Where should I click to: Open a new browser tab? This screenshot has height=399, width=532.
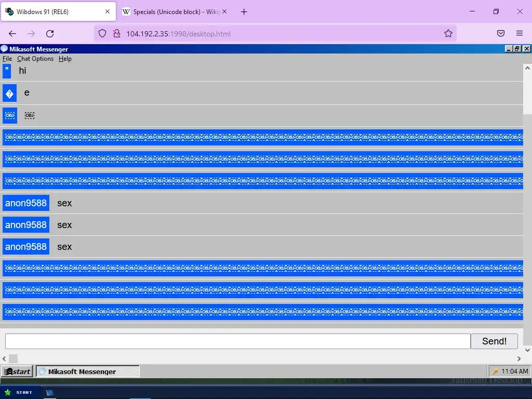tap(244, 12)
